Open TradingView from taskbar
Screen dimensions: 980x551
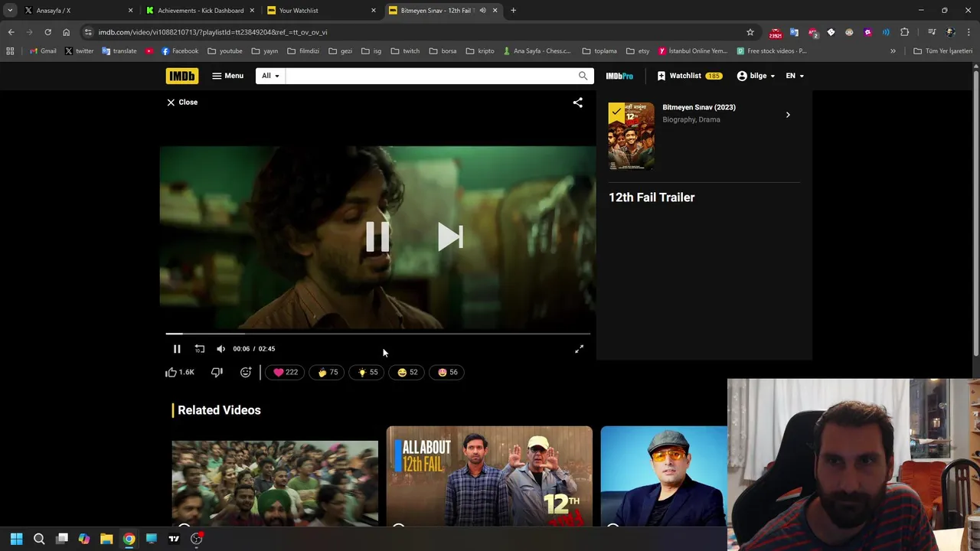[x=174, y=539]
